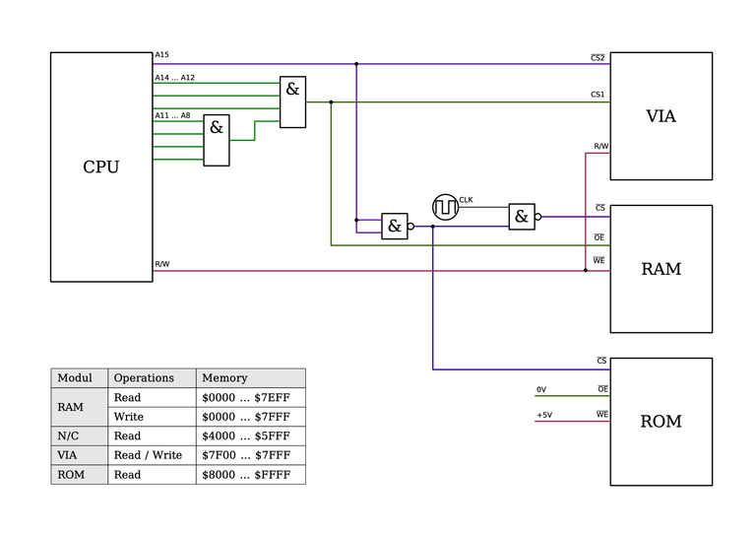Image resolution: width=756 pixels, height=535 pixels.
Task: Click the A15 pin label on CPU
Action: pyautogui.click(x=162, y=55)
